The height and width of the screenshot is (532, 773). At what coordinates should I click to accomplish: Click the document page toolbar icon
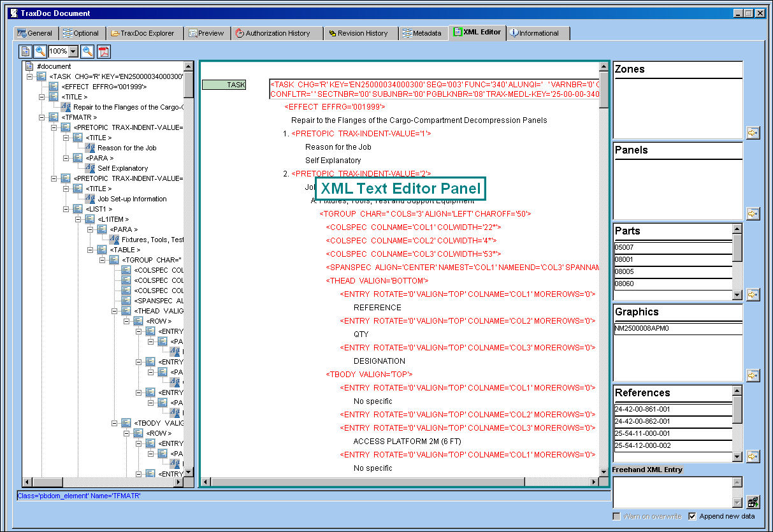point(25,51)
